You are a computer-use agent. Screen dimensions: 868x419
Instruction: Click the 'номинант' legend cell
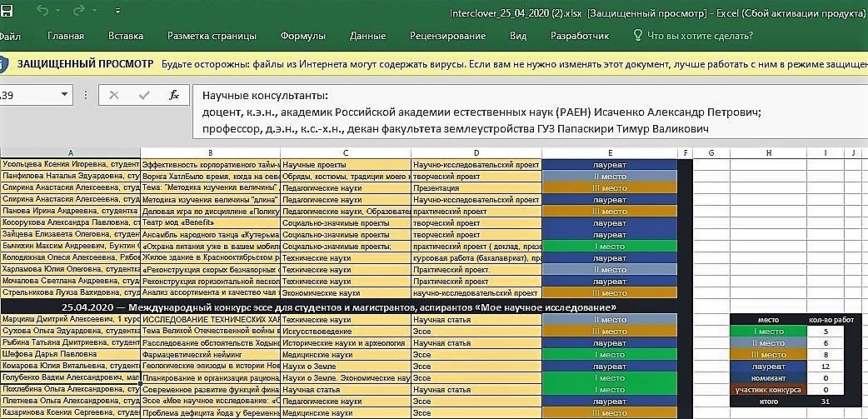[768, 377]
